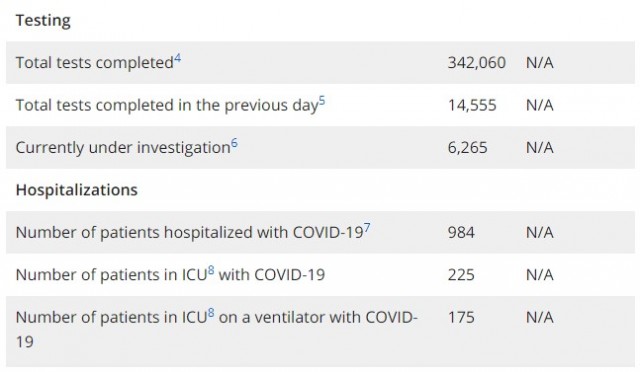
Task: Click the Total tests completed label
Action: tap(95, 63)
